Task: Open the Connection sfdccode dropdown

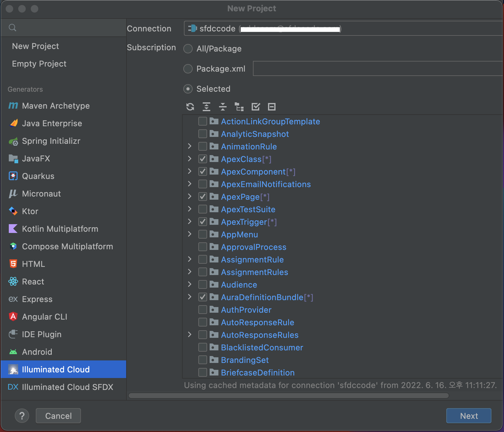Action: (x=343, y=29)
